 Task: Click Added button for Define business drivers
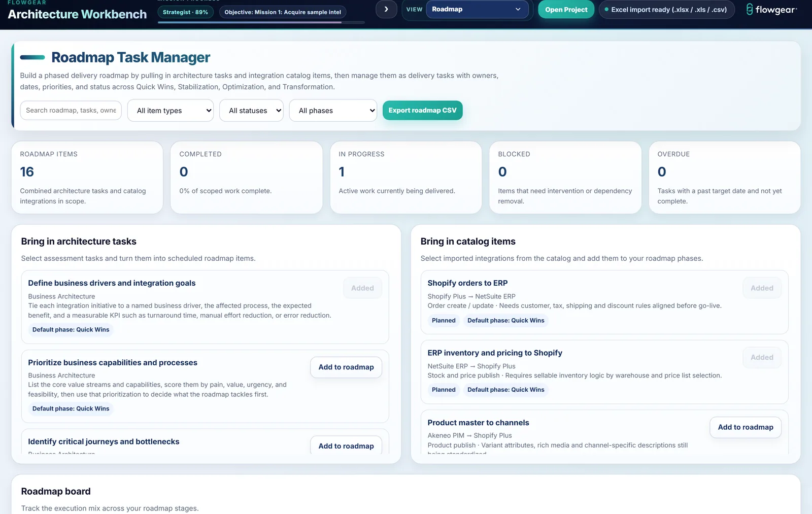click(x=362, y=288)
